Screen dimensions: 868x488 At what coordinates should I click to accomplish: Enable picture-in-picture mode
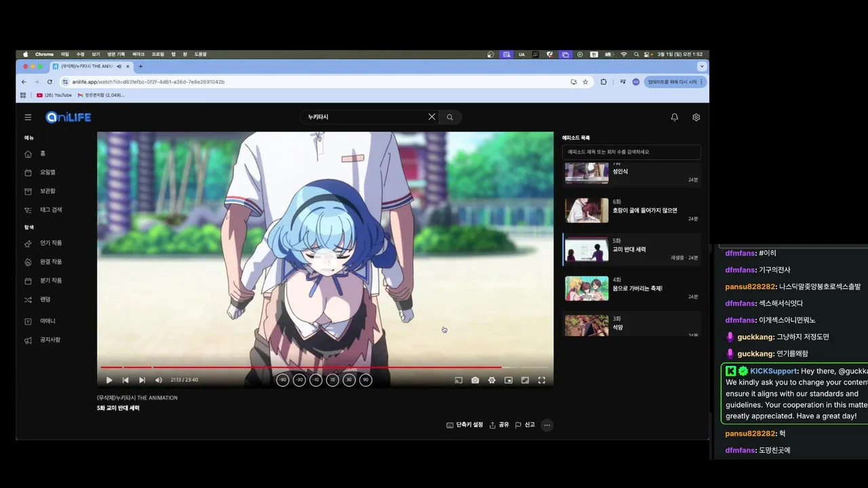tap(509, 380)
